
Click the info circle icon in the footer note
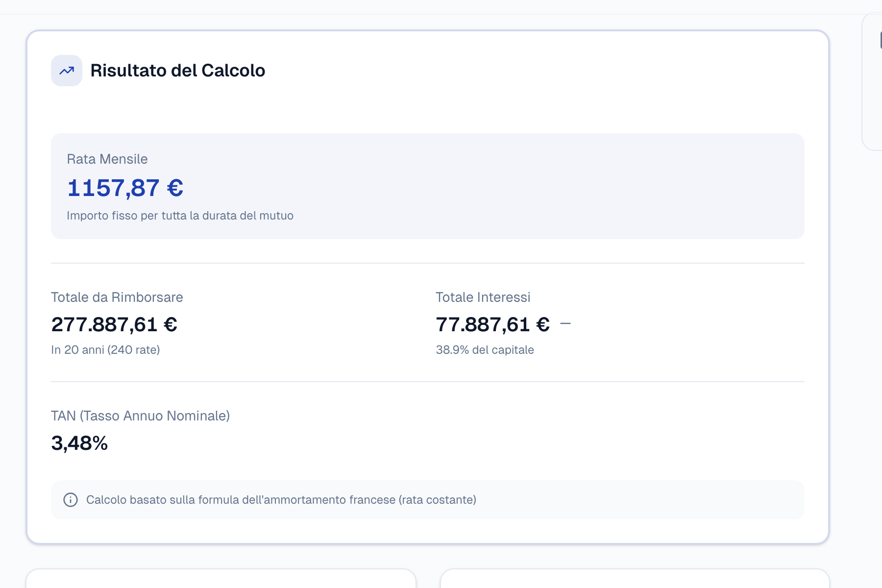coord(72,500)
